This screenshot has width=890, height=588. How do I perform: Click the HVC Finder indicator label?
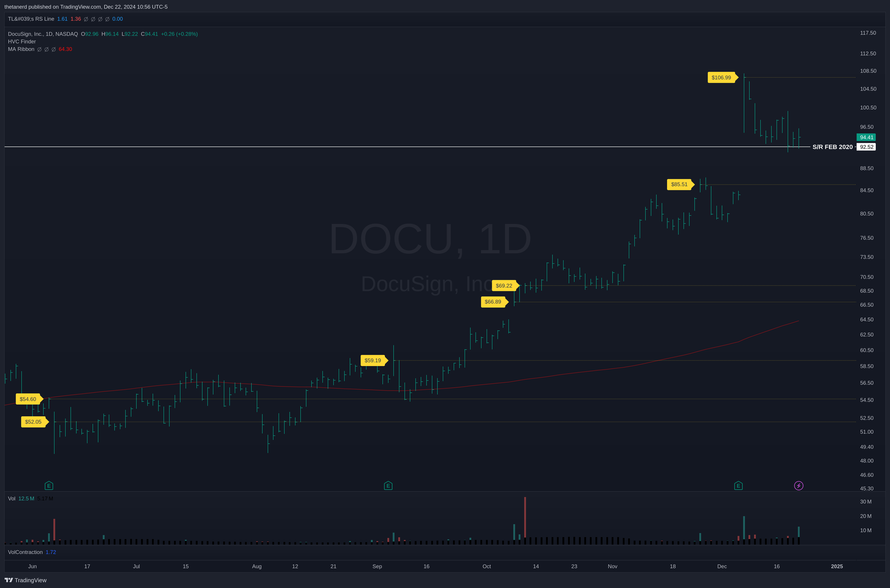click(22, 41)
